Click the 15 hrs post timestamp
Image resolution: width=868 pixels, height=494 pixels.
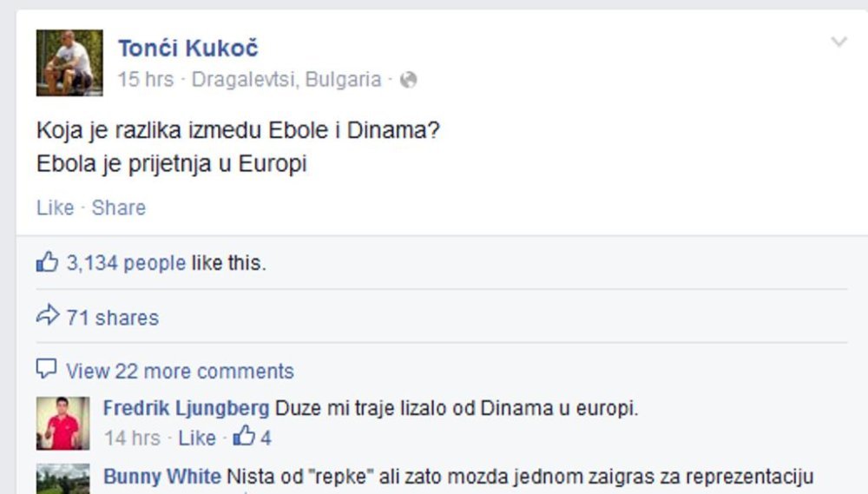[x=146, y=80]
